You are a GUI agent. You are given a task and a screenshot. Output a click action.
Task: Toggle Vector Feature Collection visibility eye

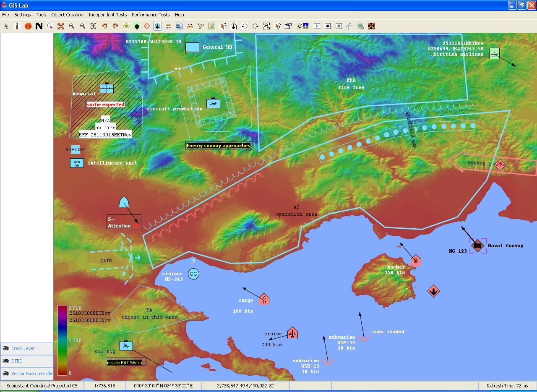[5, 374]
